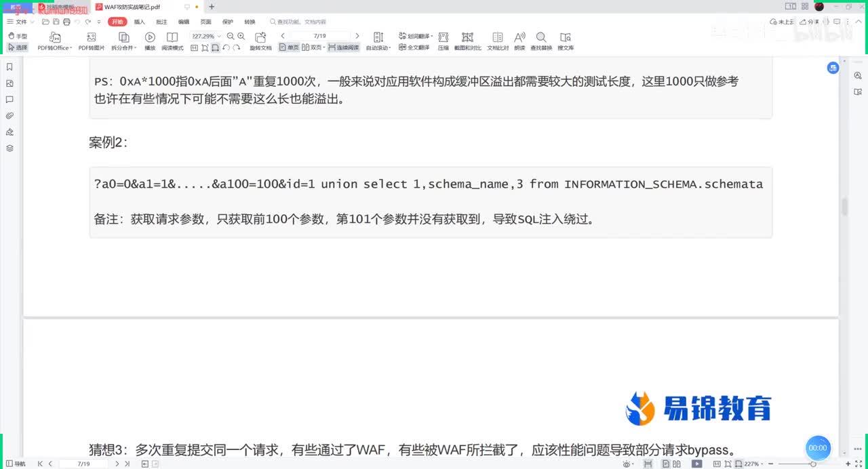Go to next page arrow in toolbar
This screenshot has width=868, height=469.
[x=357, y=36]
